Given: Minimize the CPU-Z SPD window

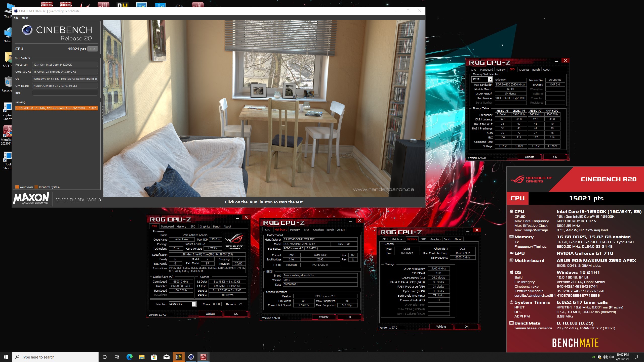Looking at the screenshot, I should click(x=556, y=61).
